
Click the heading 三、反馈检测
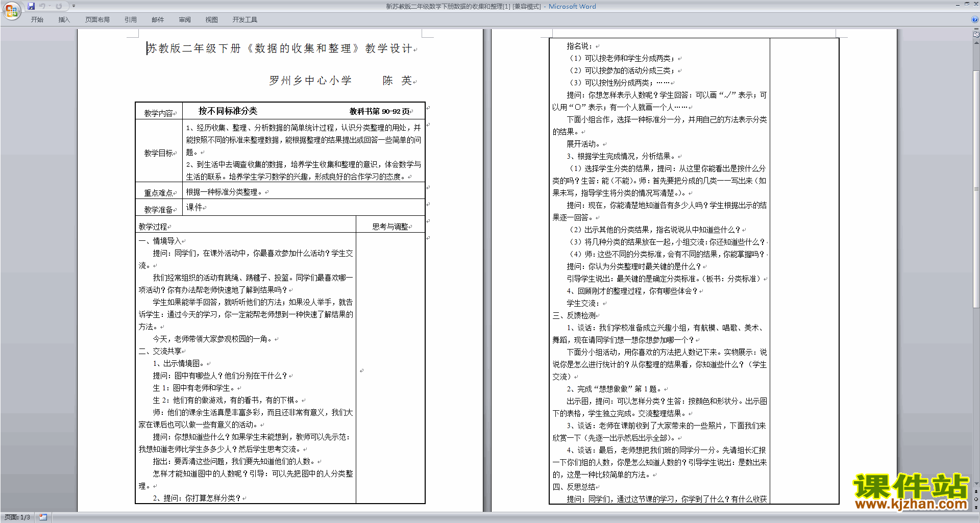click(574, 315)
